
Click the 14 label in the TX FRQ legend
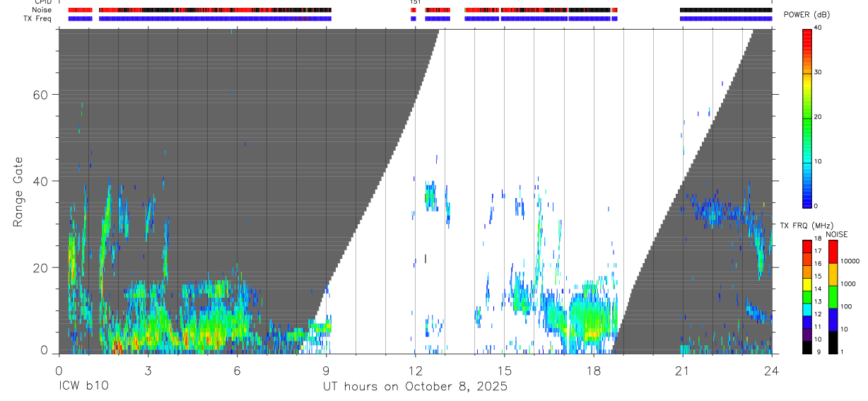point(819,289)
